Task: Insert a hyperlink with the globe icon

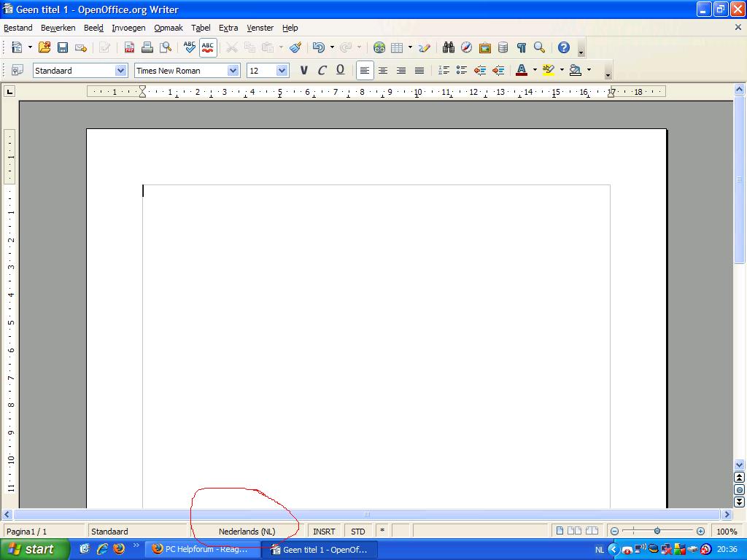Action: pyautogui.click(x=379, y=47)
